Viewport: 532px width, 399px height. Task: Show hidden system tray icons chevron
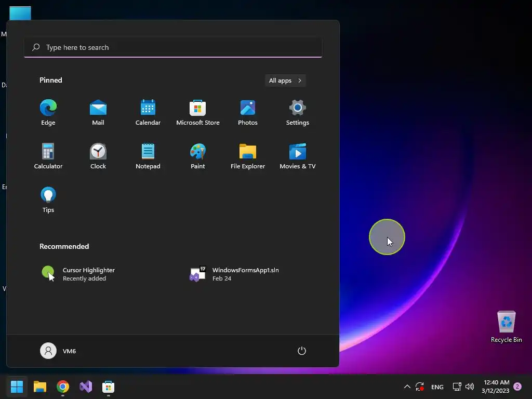[x=407, y=387]
